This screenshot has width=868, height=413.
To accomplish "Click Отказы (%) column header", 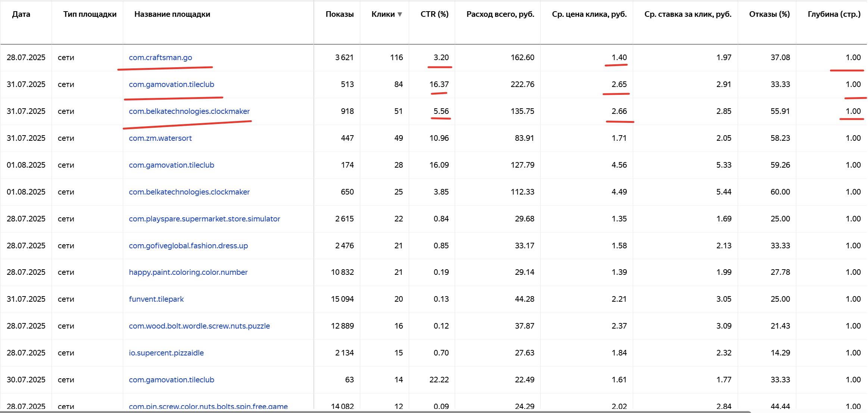I will [769, 14].
